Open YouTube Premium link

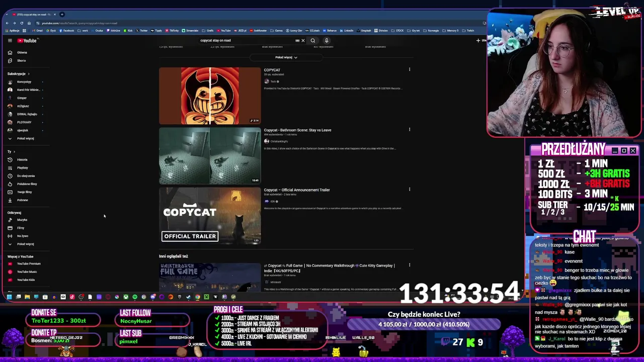pos(29,263)
